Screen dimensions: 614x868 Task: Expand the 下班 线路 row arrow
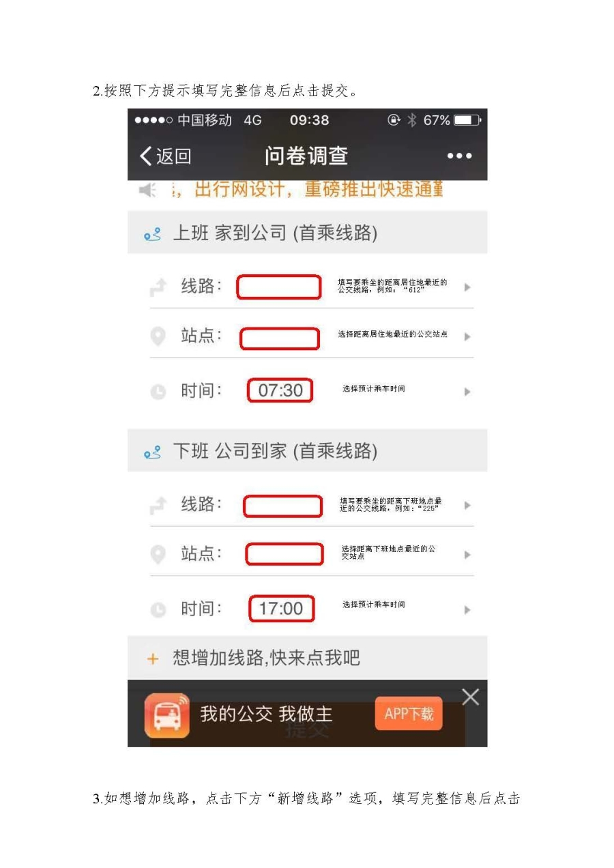tap(467, 506)
